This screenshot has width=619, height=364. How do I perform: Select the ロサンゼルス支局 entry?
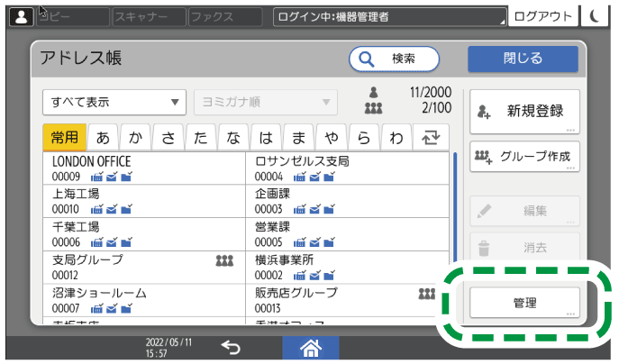[x=347, y=168]
